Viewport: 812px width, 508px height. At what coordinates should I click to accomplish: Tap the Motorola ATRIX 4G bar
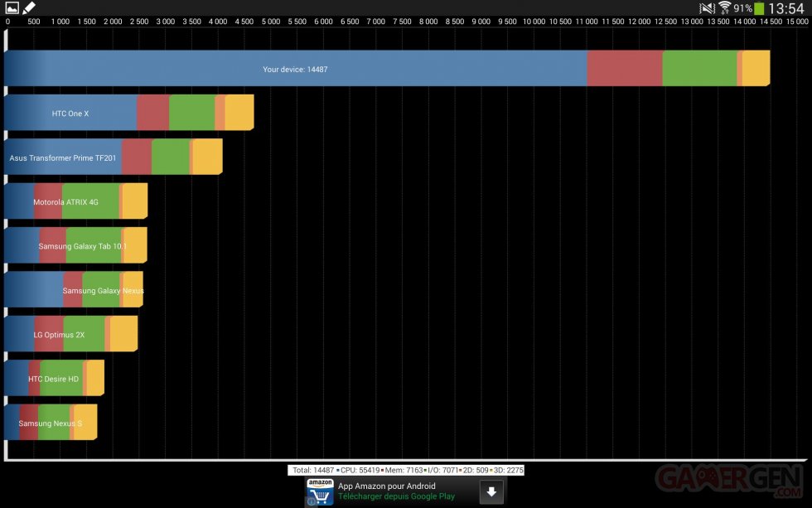click(x=75, y=201)
